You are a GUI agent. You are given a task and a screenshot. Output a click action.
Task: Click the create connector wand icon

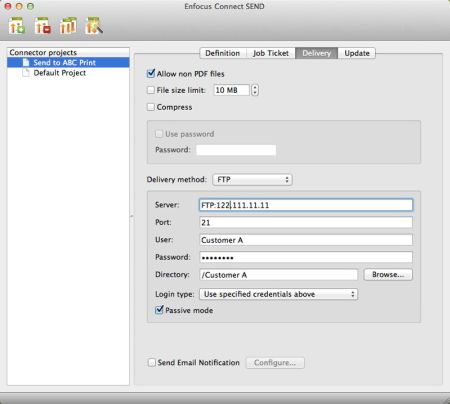click(x=94, y=26)
